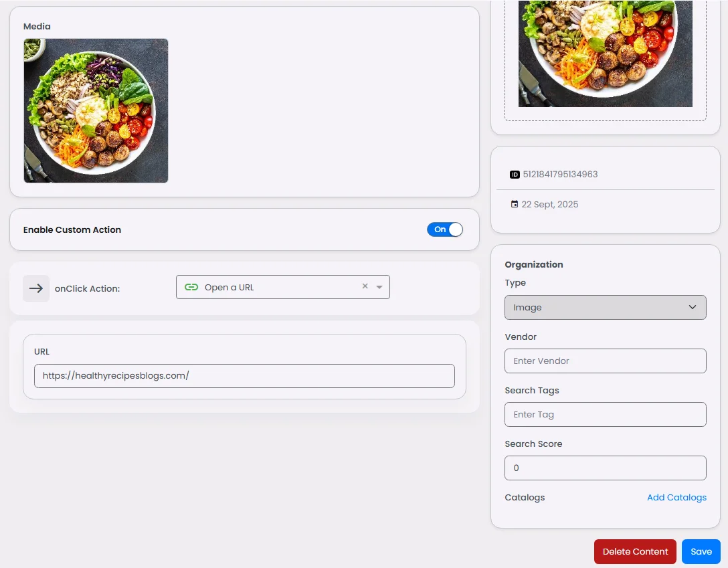Click the green link icon in the action dropdown
Viewport: 728px width, 568px height.
tap(191, 287)
